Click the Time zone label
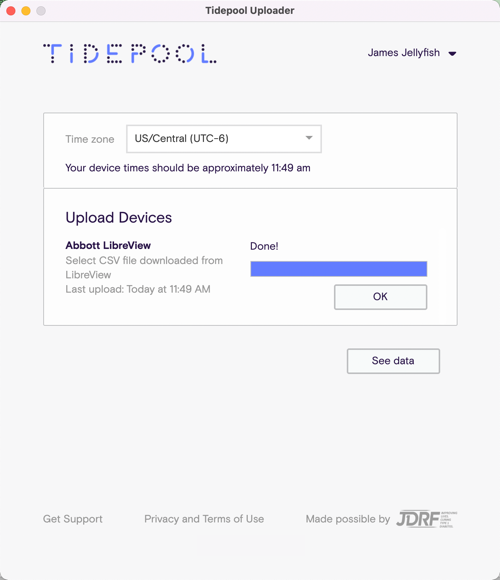The width and height of the screenshot is (500, 580). pyautogui.click(x=90, y=139)
